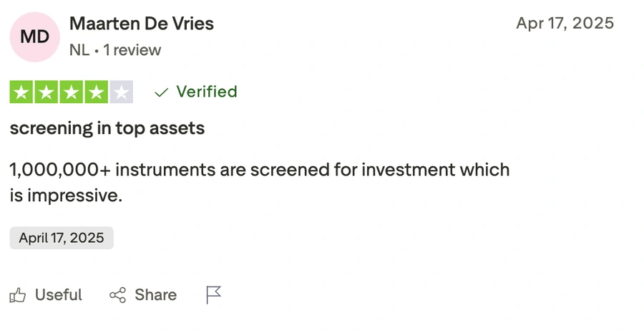Click the green Verified checkmark icon
Viewport: 644px width, 331px height.
(162, 92)
